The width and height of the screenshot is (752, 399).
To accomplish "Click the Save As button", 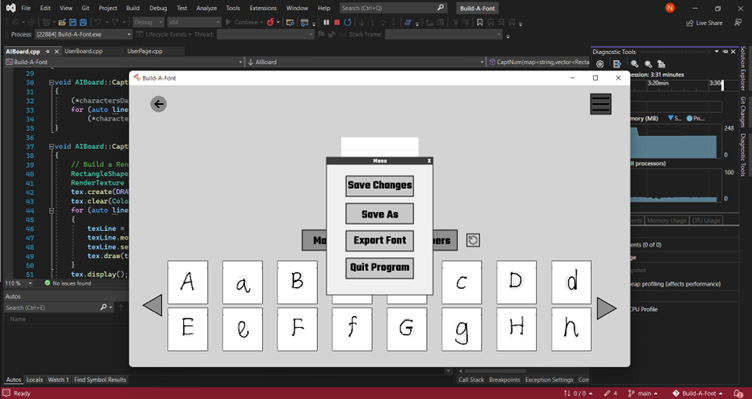I will click(379, 214).
